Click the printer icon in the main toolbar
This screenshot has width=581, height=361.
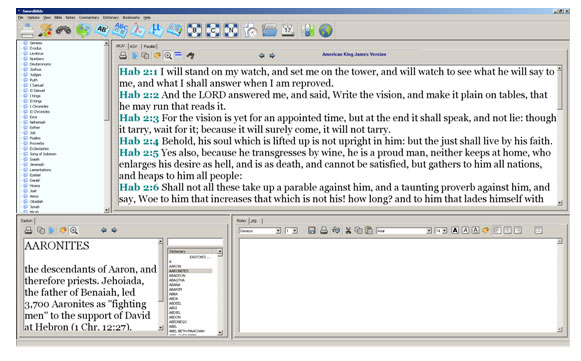tap(27, 30)
